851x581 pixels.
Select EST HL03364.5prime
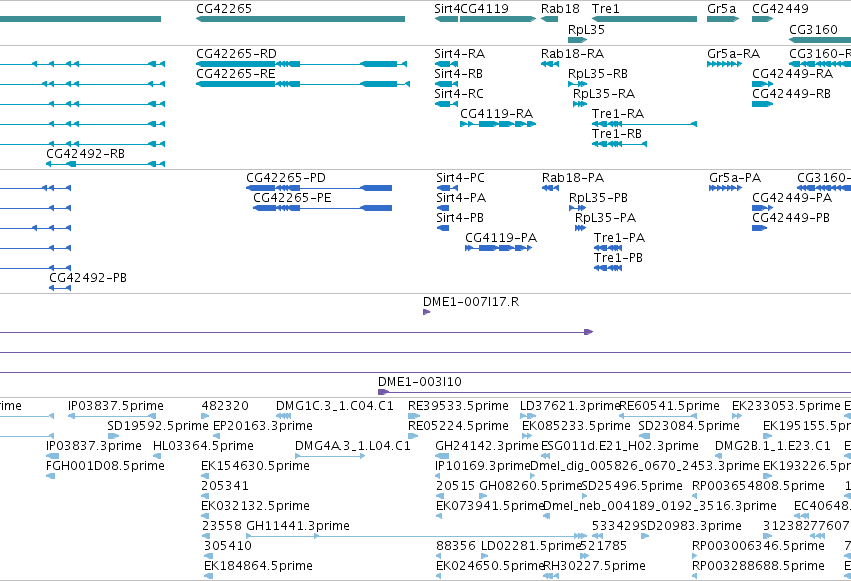tap(157, 456)
